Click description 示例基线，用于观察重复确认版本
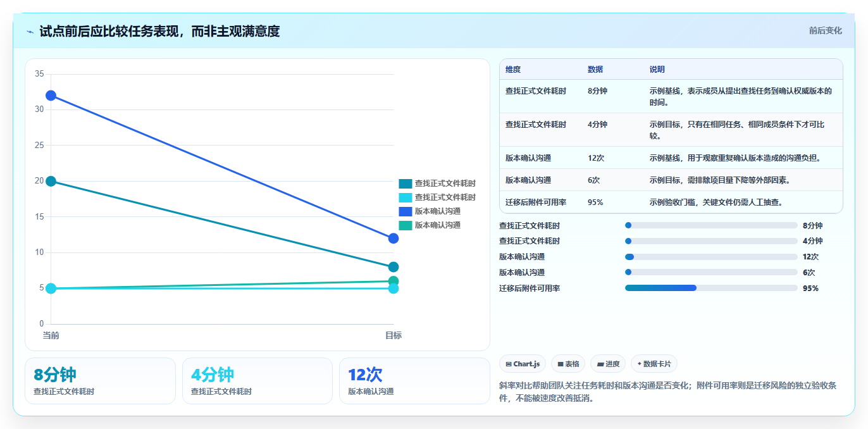 735,158
